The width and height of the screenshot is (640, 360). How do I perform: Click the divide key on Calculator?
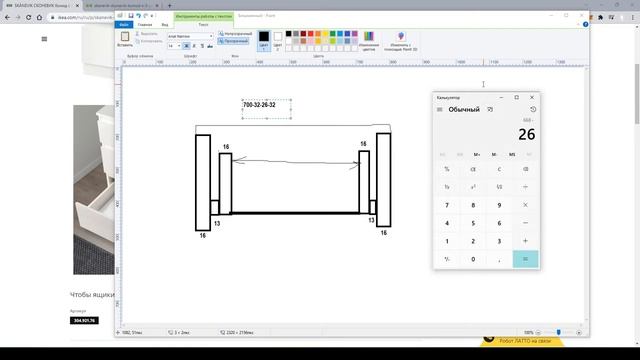(x=525, y=187)
